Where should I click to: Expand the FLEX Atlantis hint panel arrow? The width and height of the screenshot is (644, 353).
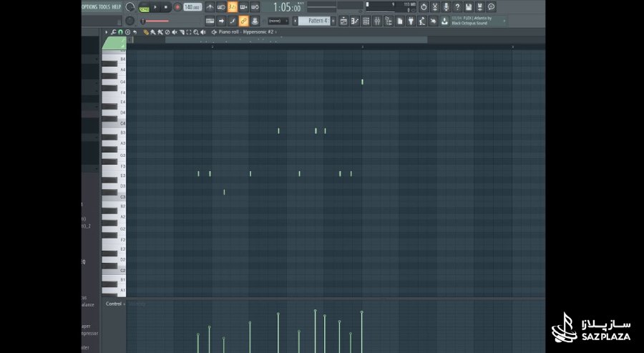coord(504,21)
